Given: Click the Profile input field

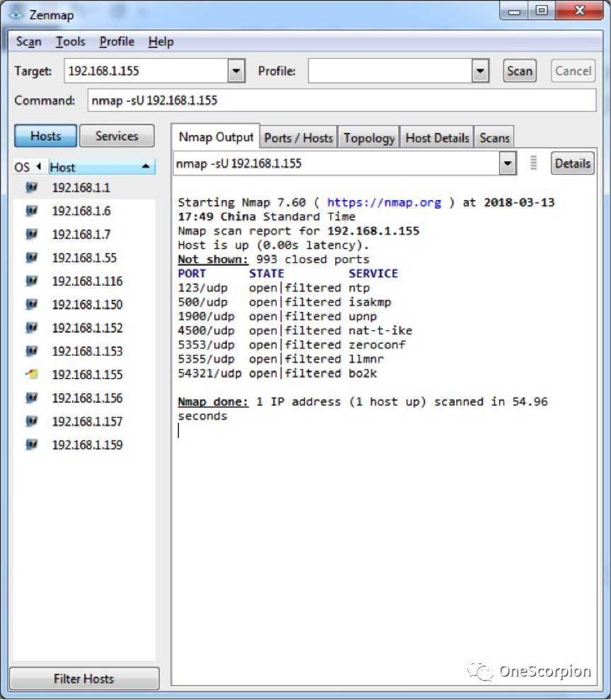Looking at the screenshot, I should 390,71.
